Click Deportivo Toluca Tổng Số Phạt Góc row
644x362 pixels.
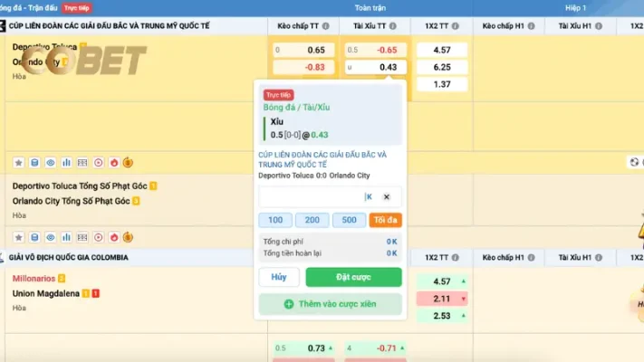click(x=80, y=186)
